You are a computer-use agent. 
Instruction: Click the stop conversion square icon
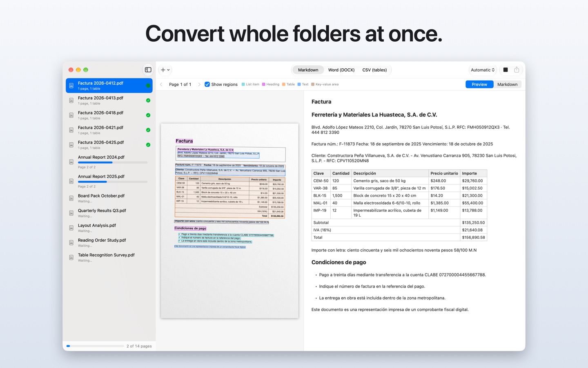coord(506,70)
